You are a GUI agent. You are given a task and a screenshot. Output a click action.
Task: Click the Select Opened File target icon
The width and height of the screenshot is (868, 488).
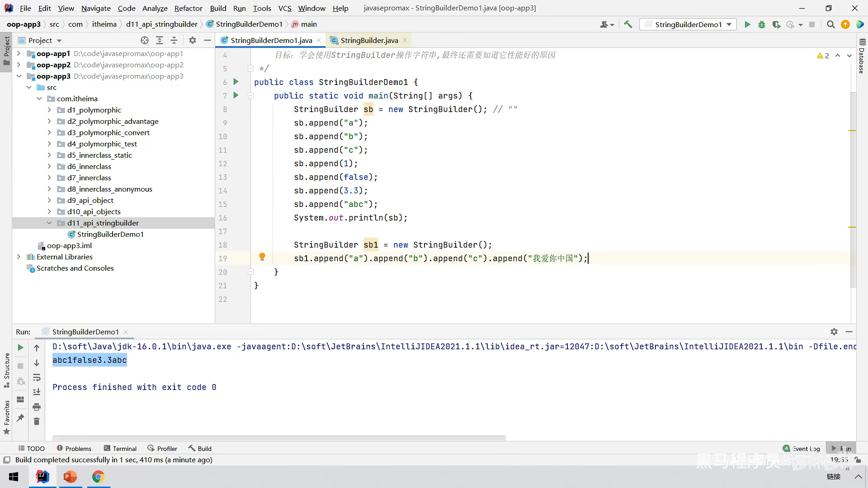click(x=145, y=40)
